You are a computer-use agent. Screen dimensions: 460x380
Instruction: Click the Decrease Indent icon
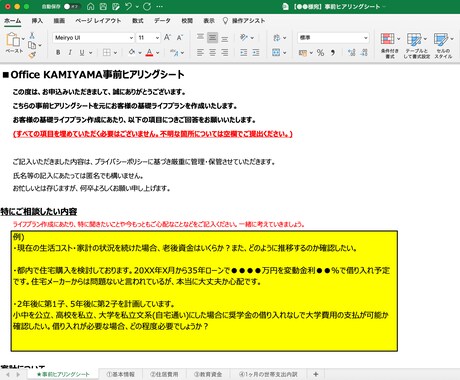[x=244, y=52]
